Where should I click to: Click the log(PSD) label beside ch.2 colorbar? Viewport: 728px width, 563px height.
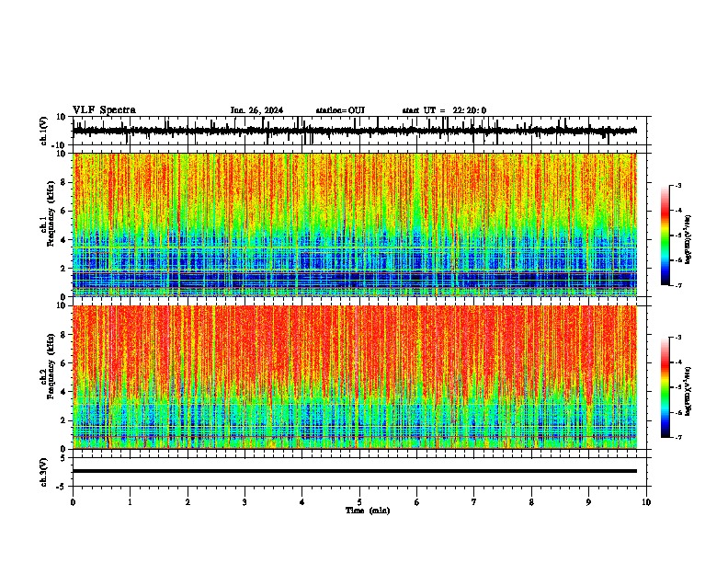click(x=688, y=391)
